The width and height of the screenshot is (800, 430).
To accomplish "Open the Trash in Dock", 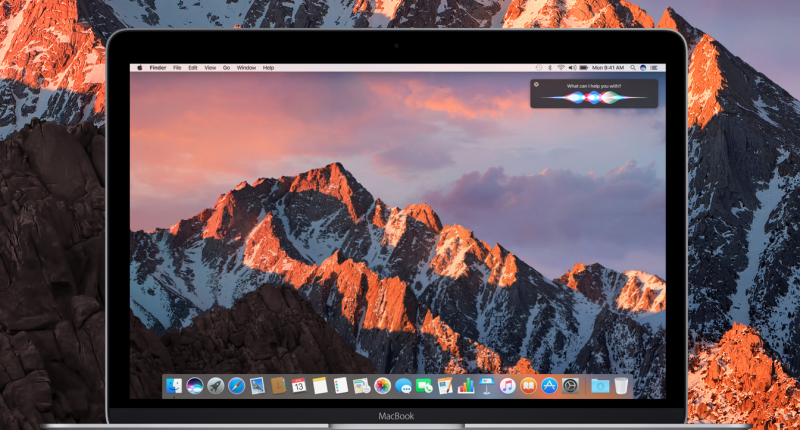I will [x=621, y=386].
